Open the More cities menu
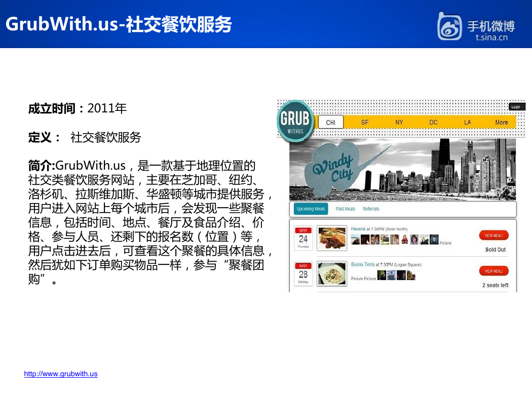 click(502, 123)
